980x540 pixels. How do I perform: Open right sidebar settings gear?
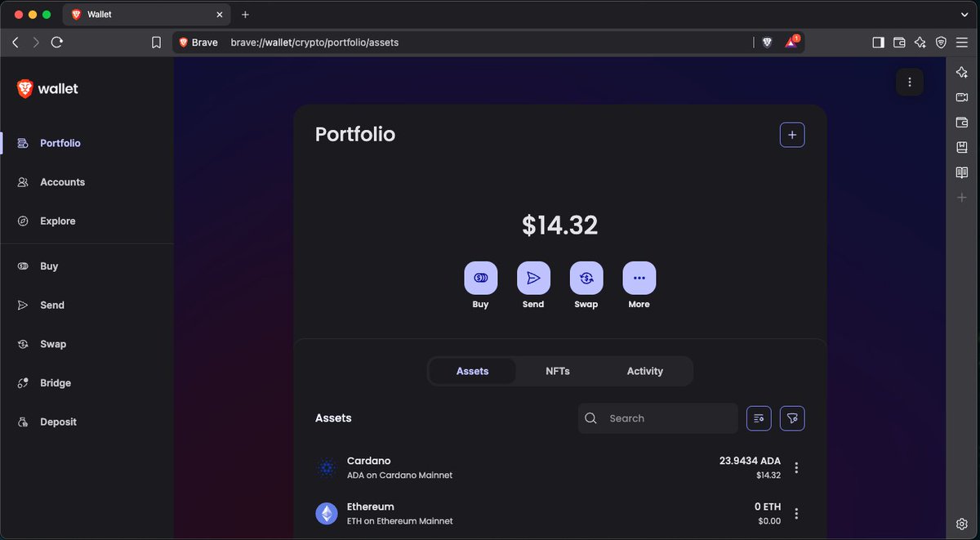pyautogui.click(x=962, y=524)
